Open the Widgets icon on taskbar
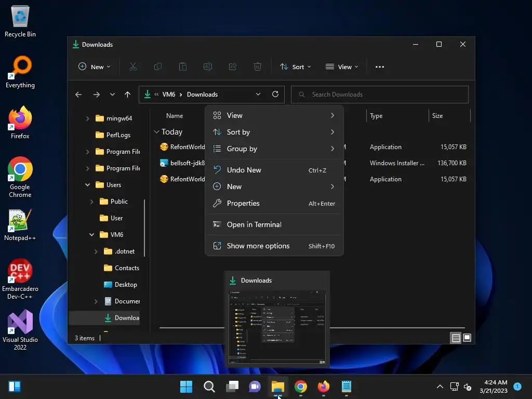 pyautogui.click(x=15, y=387)
